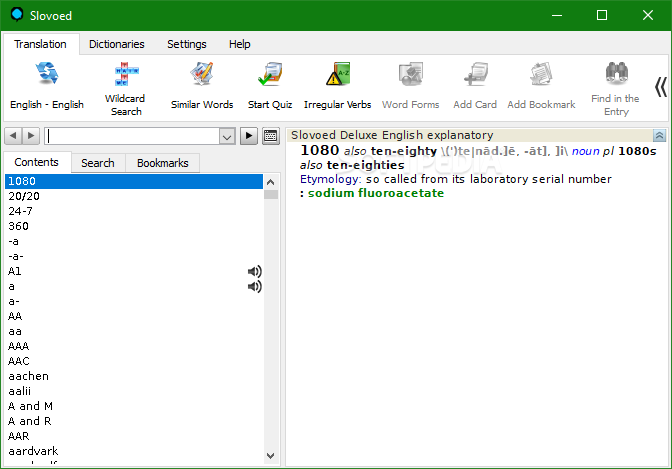
Task: Open the Translation tab
Action: coord(40,44)
